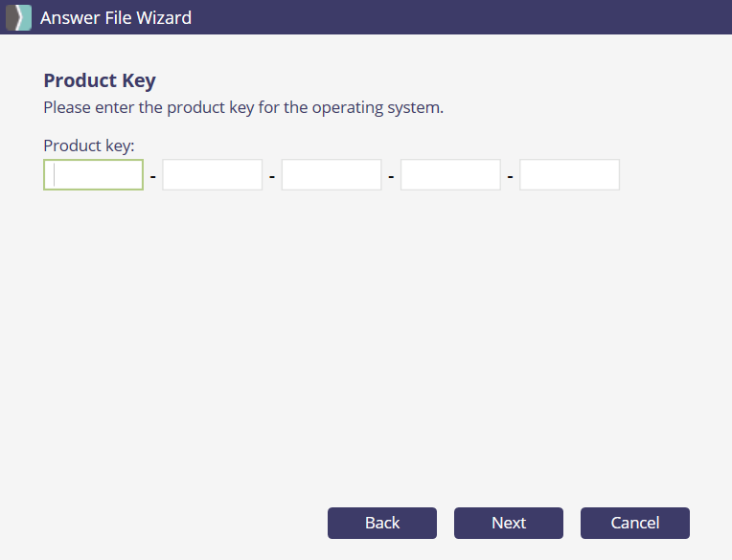This screenshot has width=732, height=560.
Task: Click the dash between fourth and fifth fields
Action: [x=510, y=176]
